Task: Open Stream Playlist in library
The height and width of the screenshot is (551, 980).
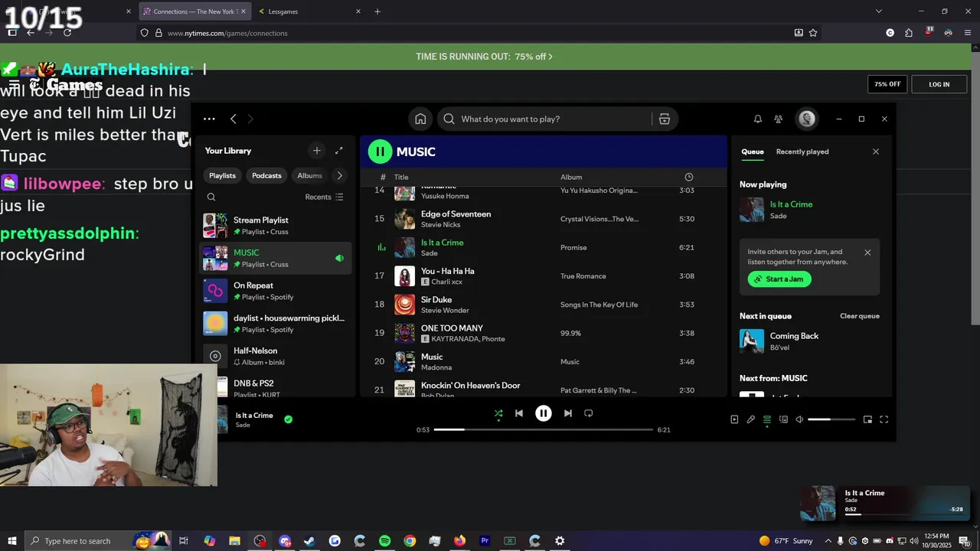Action: tap(276, 226)
